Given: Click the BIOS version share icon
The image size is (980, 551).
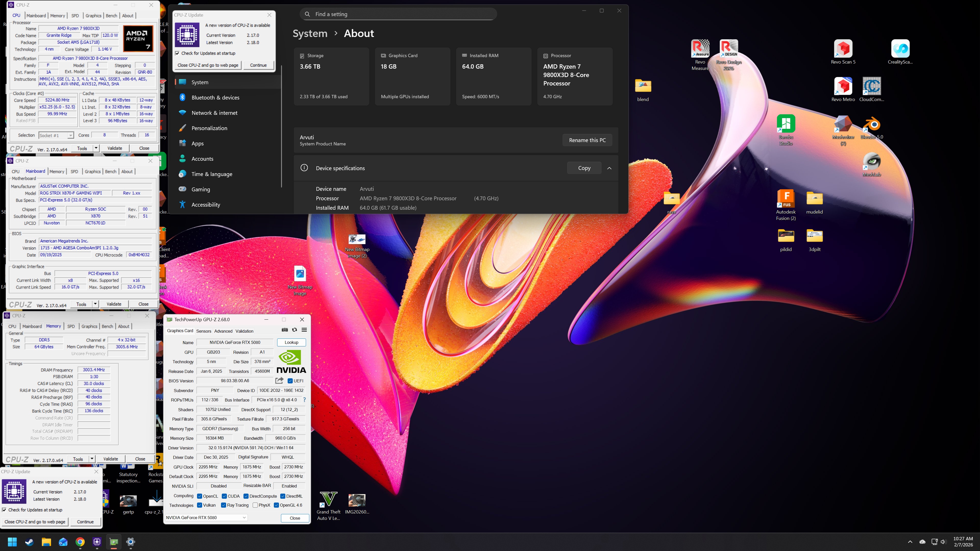Looking at the screenshot, I should point(279,381).
